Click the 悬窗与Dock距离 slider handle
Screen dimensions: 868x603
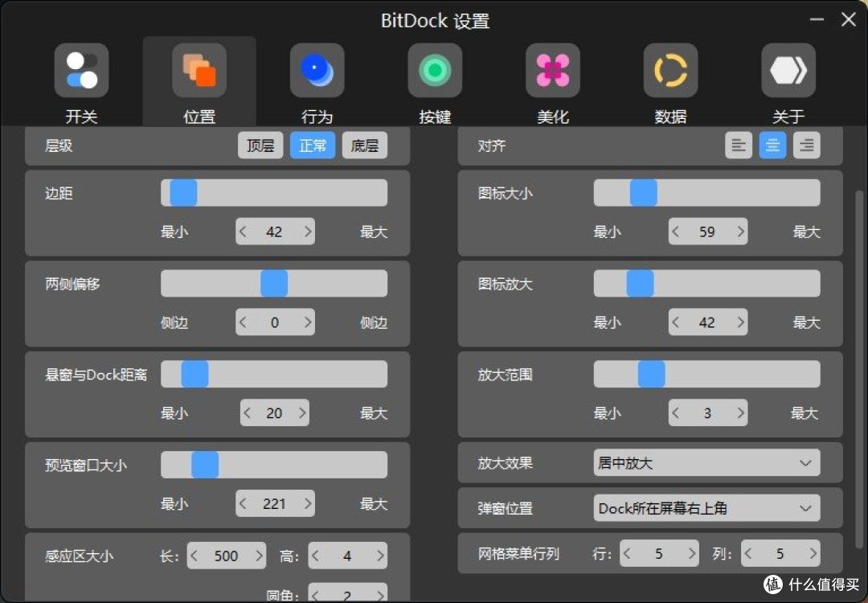(194, 375)
